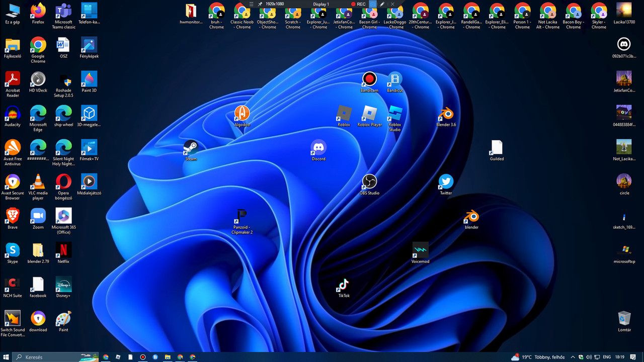
Task: Open the Voicemod shortcut
Action: 421,253
